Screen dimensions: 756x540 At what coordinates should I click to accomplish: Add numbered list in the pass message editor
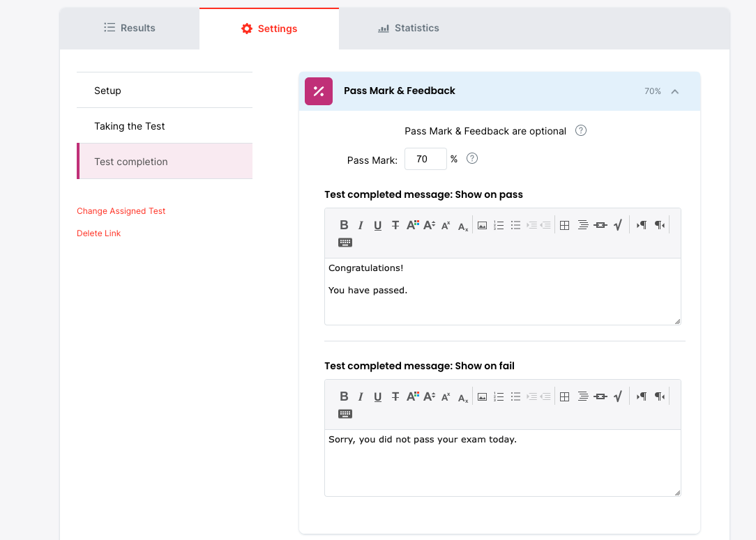pos(499,225)
